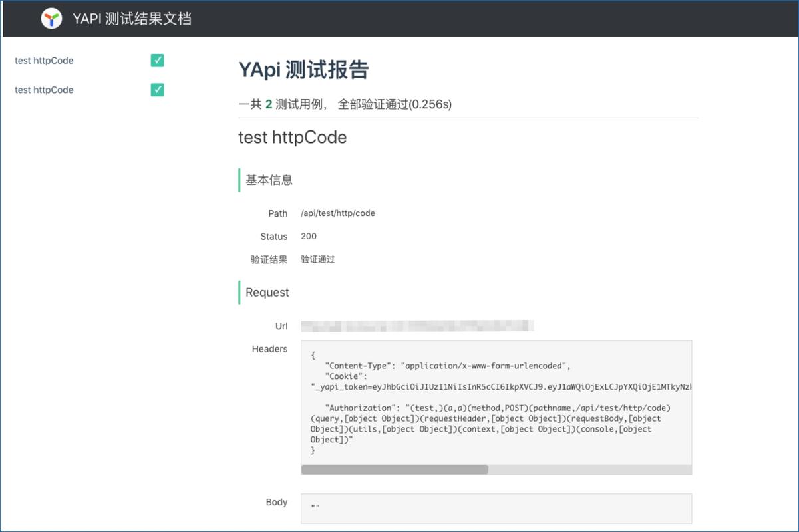Click the 基本信息 section heading
799x532 pixels.
click(x=269, y=180)
